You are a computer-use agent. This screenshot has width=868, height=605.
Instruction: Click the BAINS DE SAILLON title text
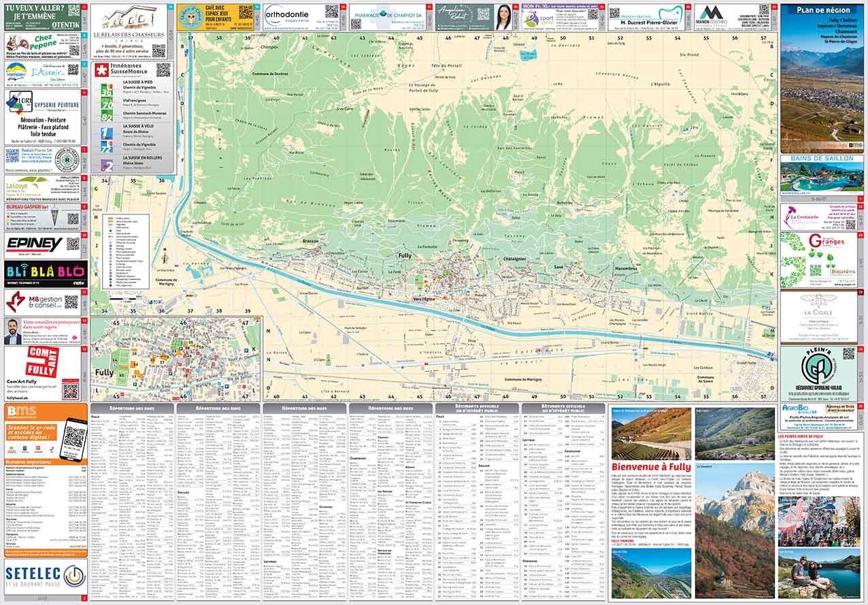pyautogui.click(x=822, y=159)
